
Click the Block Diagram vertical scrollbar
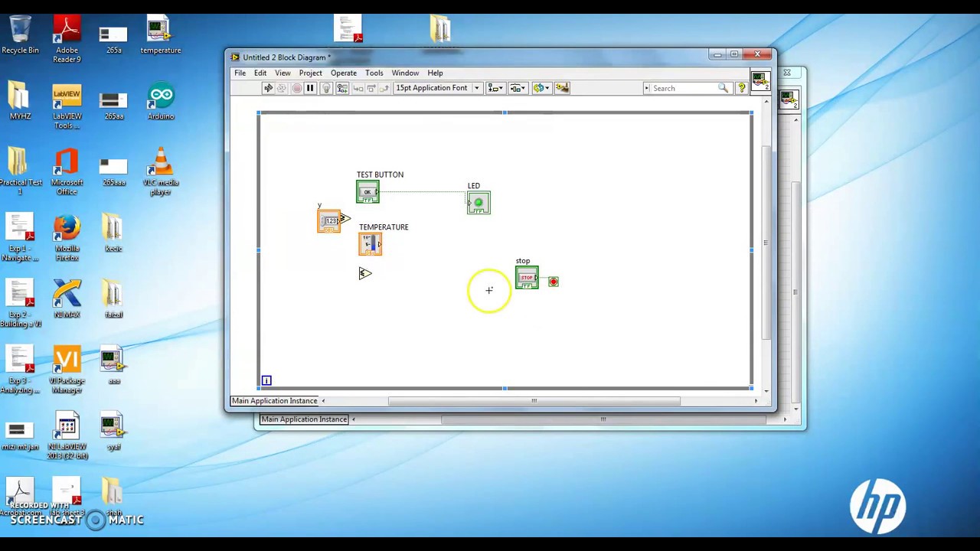tap(766, 242)
